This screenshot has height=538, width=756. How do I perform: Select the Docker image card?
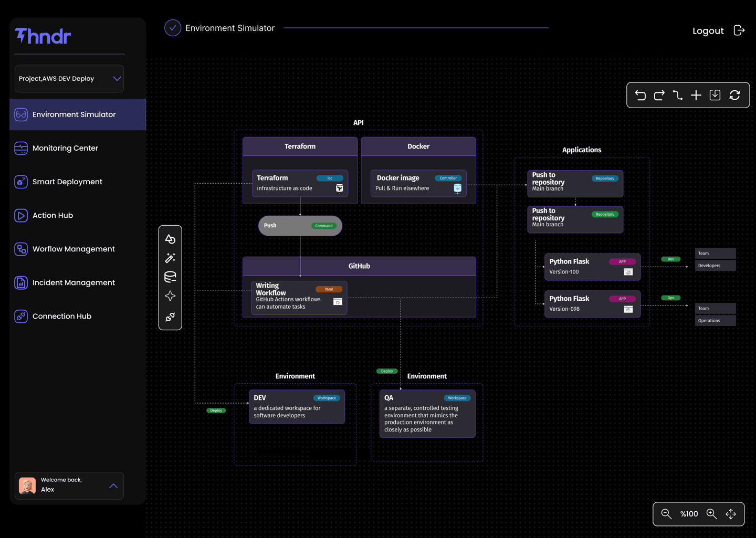coord(418,183)
